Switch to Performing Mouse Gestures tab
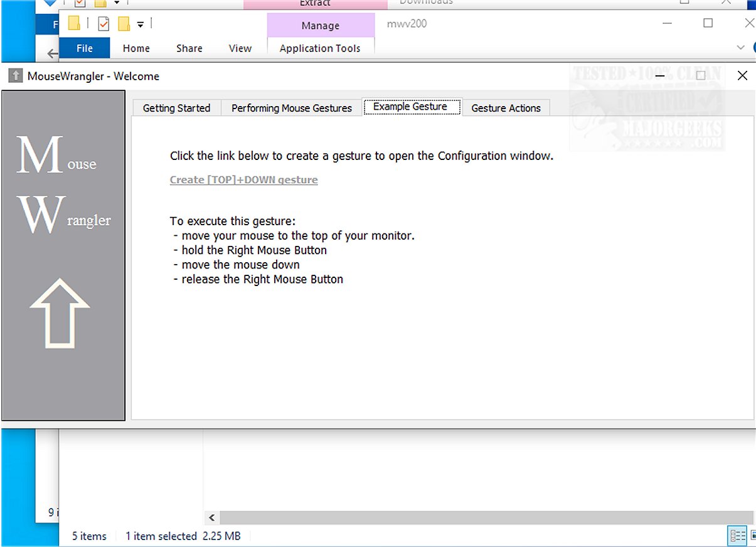756x547 pixels. (292, 108)
